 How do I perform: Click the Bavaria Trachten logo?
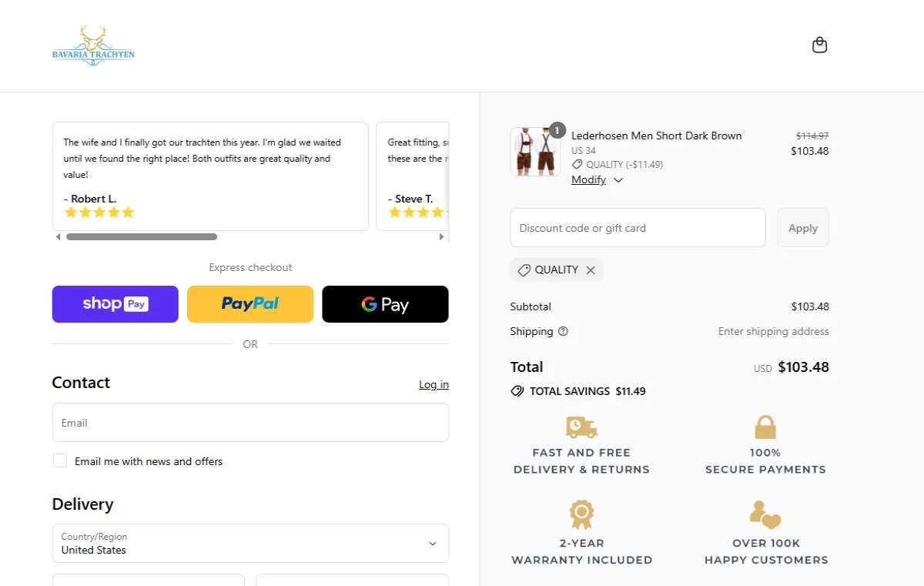coord(93,45)
